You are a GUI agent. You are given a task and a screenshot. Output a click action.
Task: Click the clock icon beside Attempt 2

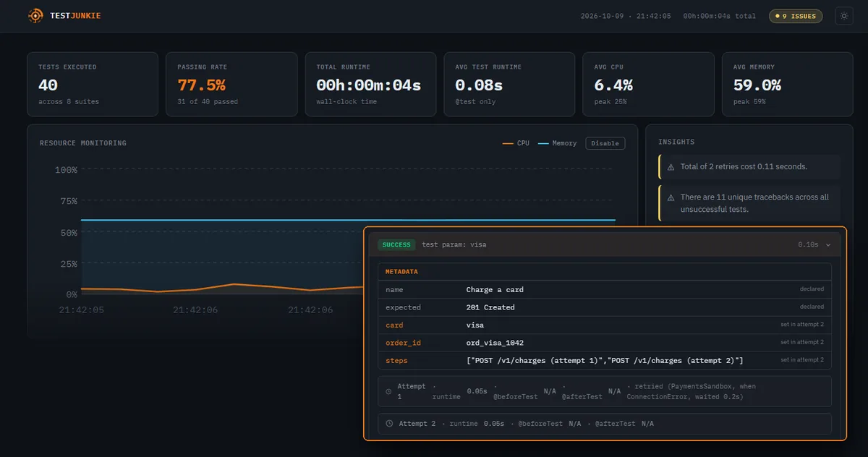390,424
